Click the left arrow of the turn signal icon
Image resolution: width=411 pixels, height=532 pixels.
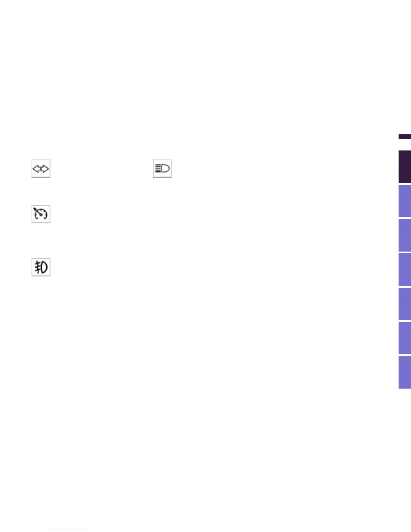point(36,169)
